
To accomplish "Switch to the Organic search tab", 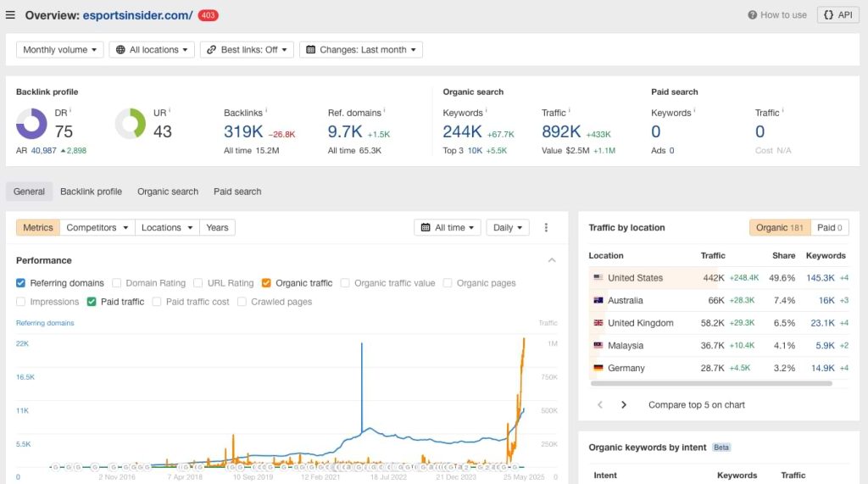I will click(x=168, y=192).
